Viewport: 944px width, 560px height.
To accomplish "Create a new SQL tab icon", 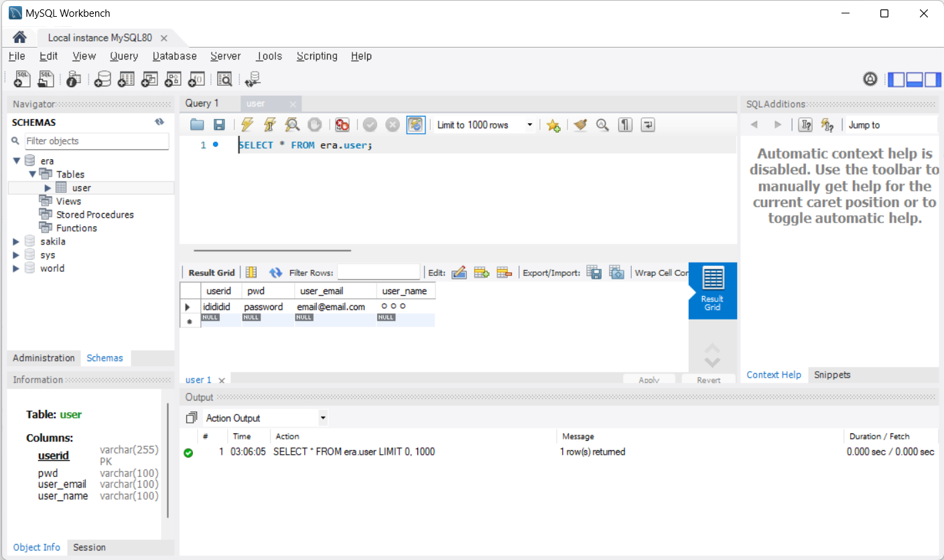I will (22, 80).
